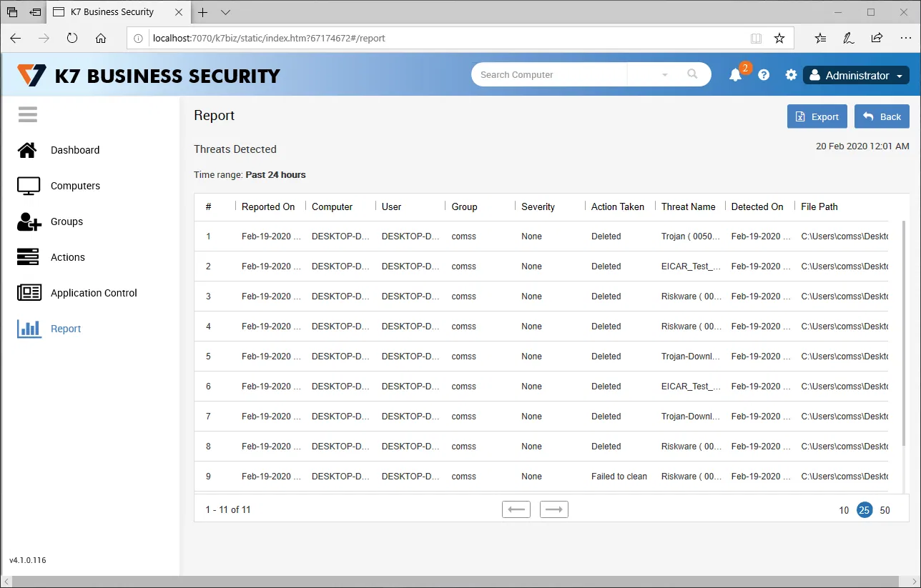Screen dimensions: 921x588
Task: Go to the previous results page arrow
Action: (x=516, y=509)
